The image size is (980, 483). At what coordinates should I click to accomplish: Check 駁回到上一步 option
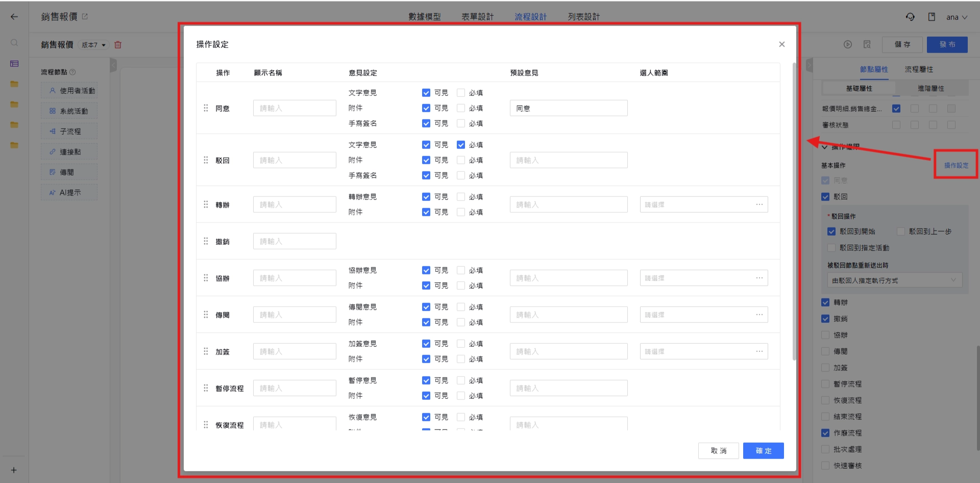[x=901, y=232]
